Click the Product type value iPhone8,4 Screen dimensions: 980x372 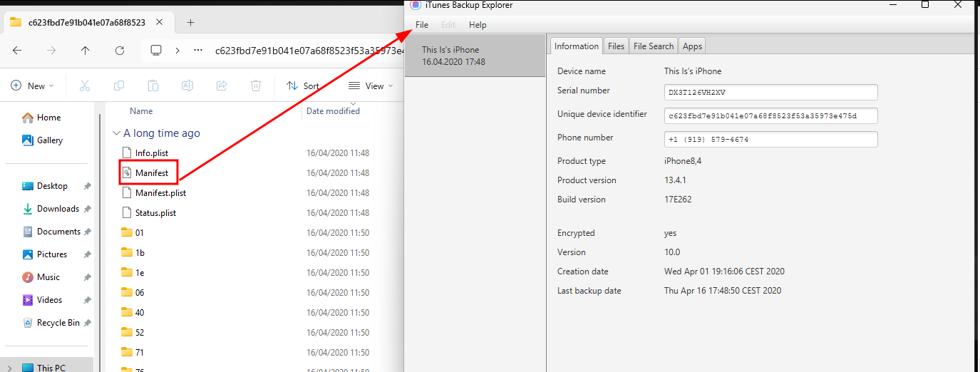click(683, 161)
